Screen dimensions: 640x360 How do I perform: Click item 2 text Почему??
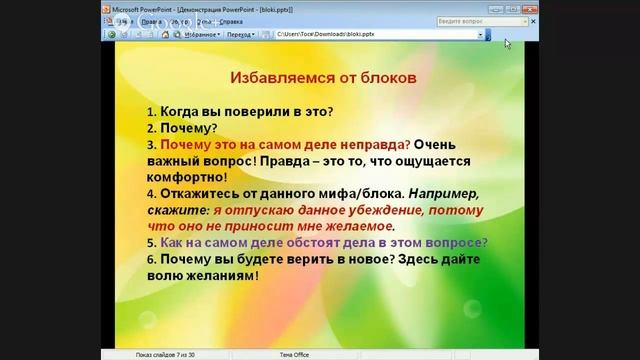[x=189, y=128]
